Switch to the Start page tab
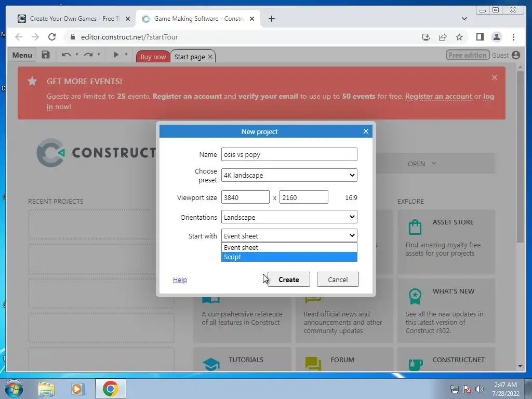532x399 pixels. point(189,57)
